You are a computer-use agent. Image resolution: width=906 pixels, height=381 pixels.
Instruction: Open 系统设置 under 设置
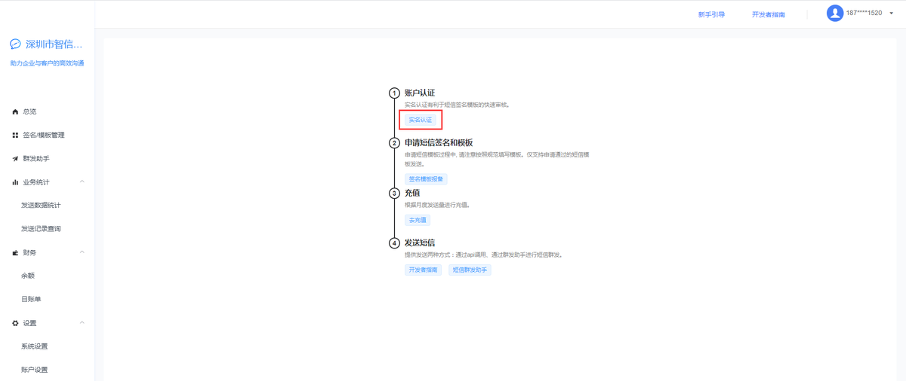(35, 346)
